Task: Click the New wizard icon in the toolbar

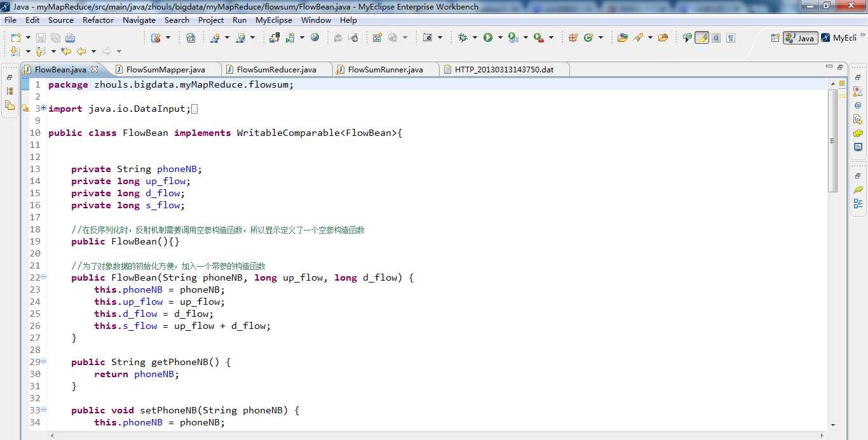Action: click(x=15, y=37)
